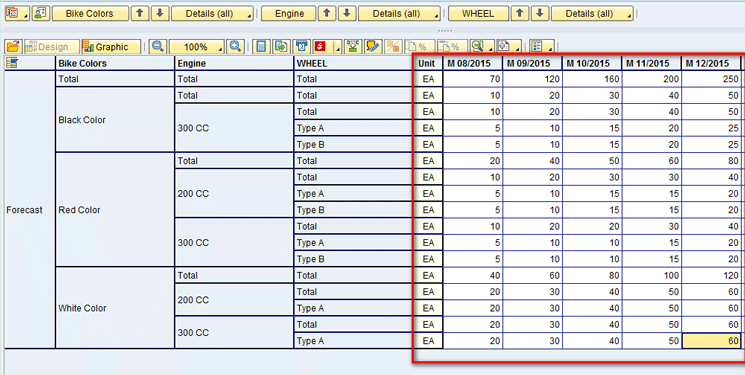Image resolution: width=745 pixels, height=375 pixels.
Task: Open Details (all) dropdown for Engine
Action: (x=399, y=13)
